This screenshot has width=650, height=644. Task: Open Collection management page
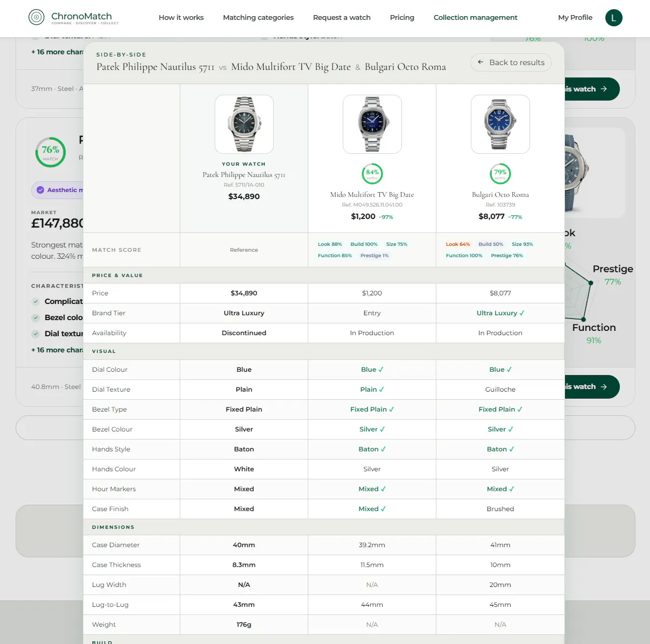click(x=476, y=18)
